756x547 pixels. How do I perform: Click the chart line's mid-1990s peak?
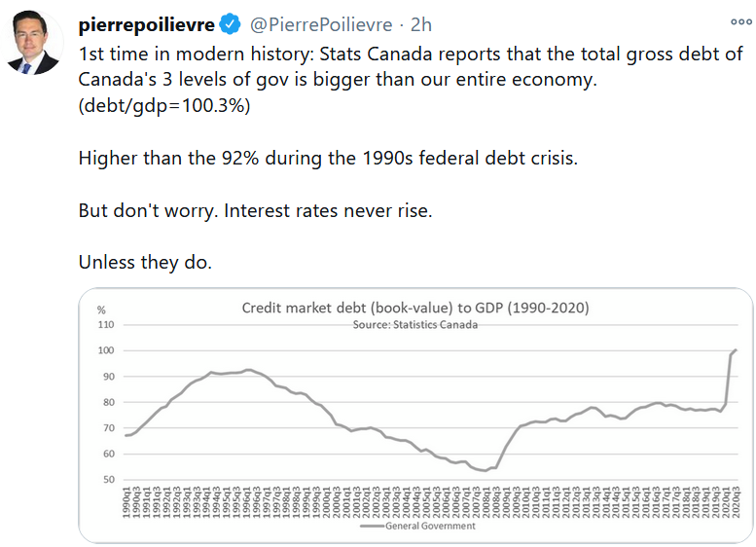coord(249,370)
